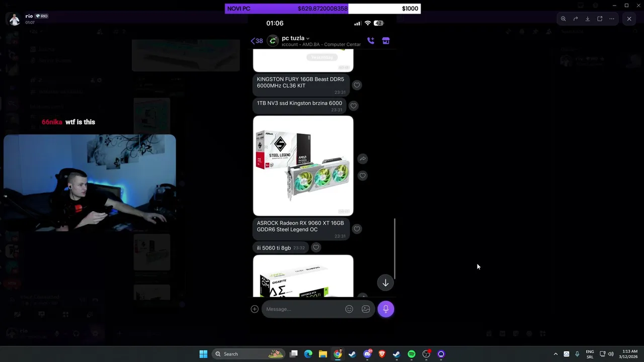Viewport: 644px width, 362px height.
Task: Tap the plus attachment button
Action: [255, 309]
